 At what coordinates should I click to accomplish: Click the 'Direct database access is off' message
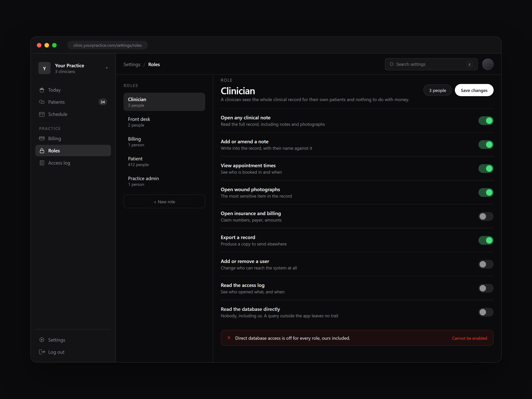pyautogui.click(x=293, y=338)
